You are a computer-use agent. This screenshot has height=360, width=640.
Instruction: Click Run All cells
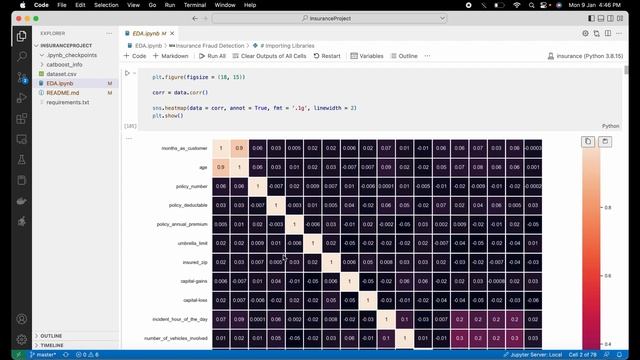212,56
